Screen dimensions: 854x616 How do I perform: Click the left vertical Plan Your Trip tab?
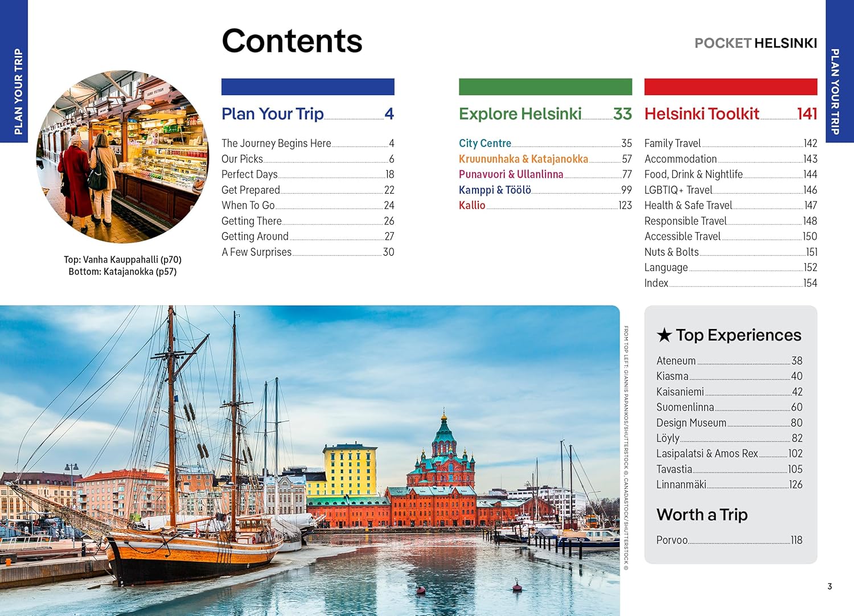[x=14, y=91]
